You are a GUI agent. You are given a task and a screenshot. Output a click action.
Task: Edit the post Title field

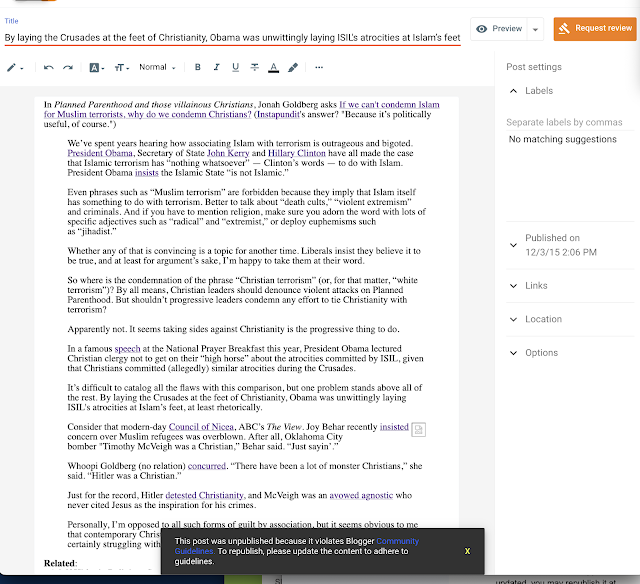[x=232, y=38]
